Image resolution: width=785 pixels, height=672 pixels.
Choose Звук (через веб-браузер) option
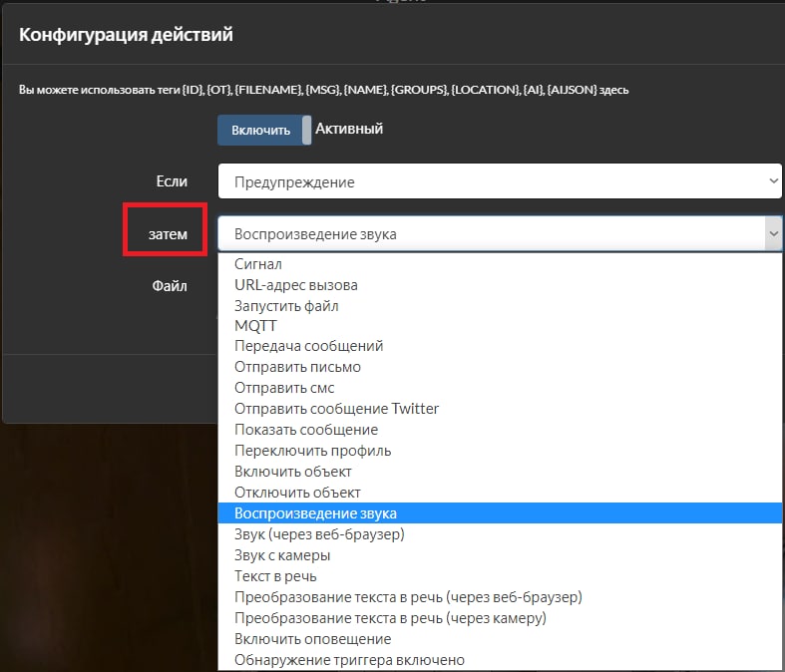tap(500, 534)
